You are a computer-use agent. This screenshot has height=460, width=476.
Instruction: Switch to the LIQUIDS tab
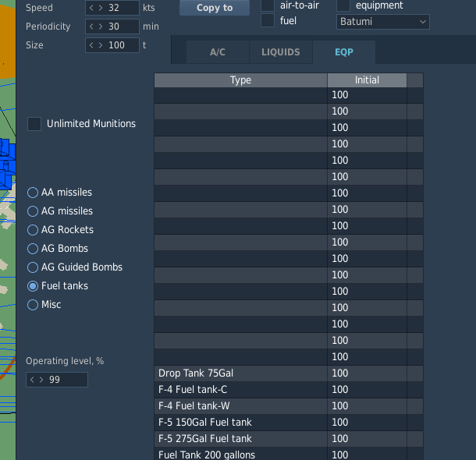pyautogui.click(x=281, y=52)
